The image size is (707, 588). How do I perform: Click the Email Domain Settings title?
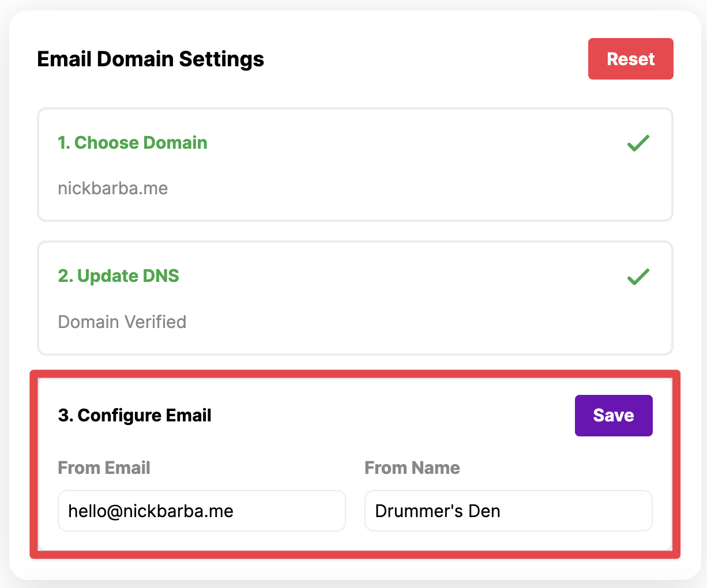(x=151, y=59)
